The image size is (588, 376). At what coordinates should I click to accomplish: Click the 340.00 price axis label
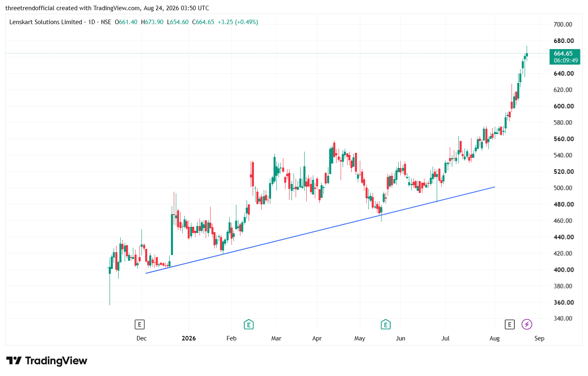point(563,318)
